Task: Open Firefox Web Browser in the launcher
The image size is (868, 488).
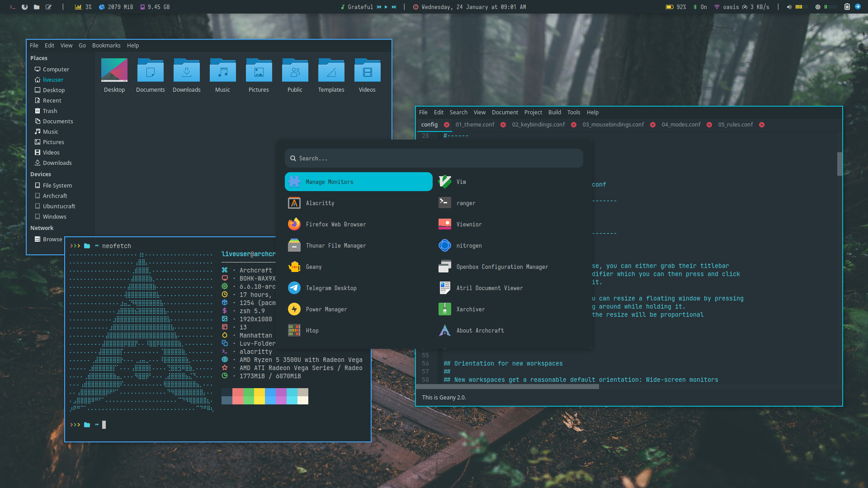Action: coord(335,225)
